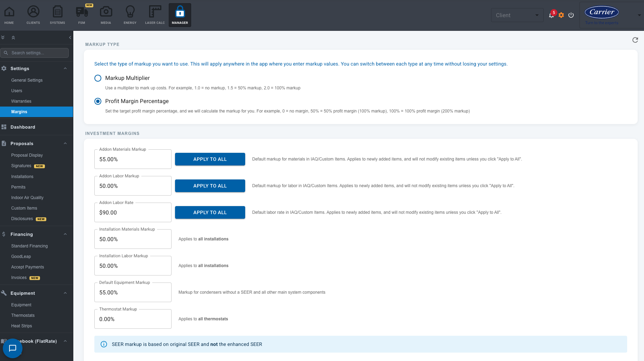Collapse the sidebar with left arrow

pyautogui.click(x=70, y=38)
